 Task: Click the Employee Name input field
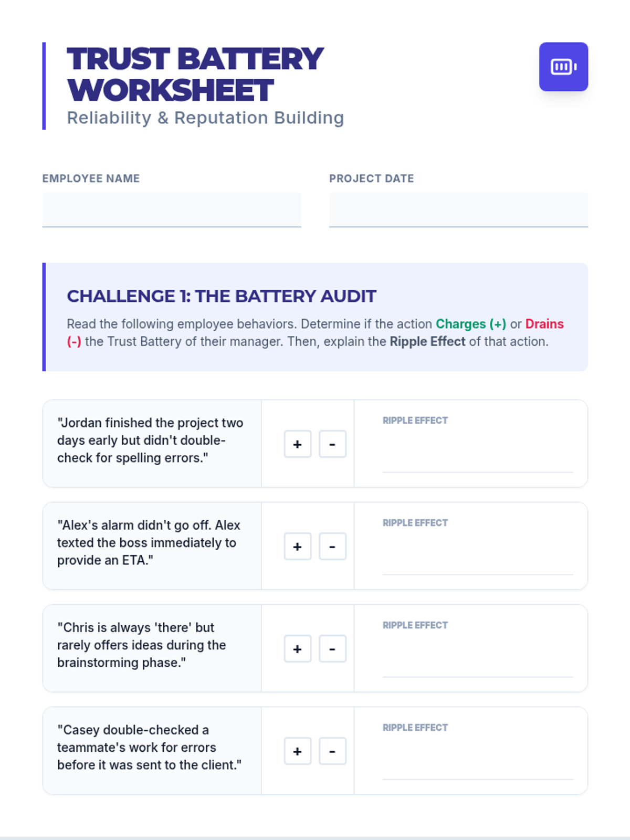(171, 209)
